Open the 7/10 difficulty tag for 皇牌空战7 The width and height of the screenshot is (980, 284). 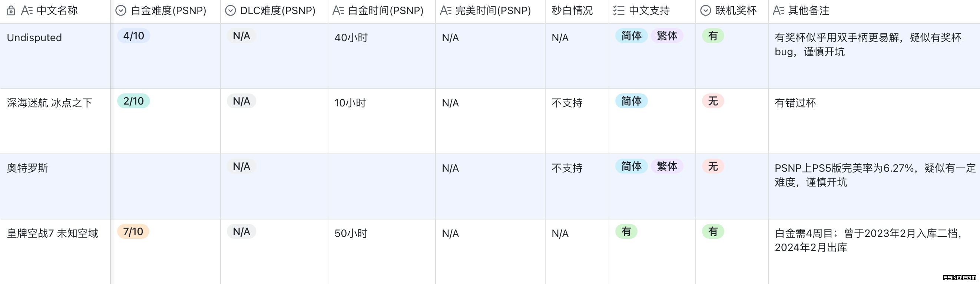(x=133, y=232)
